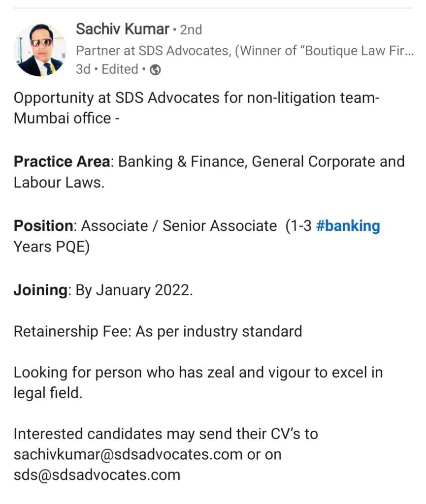Image resolution: width=426 pixels, height=504 pixels.
Task: Open the 'Partner at SDS Advocates' headline
Action: click(245, 51)
